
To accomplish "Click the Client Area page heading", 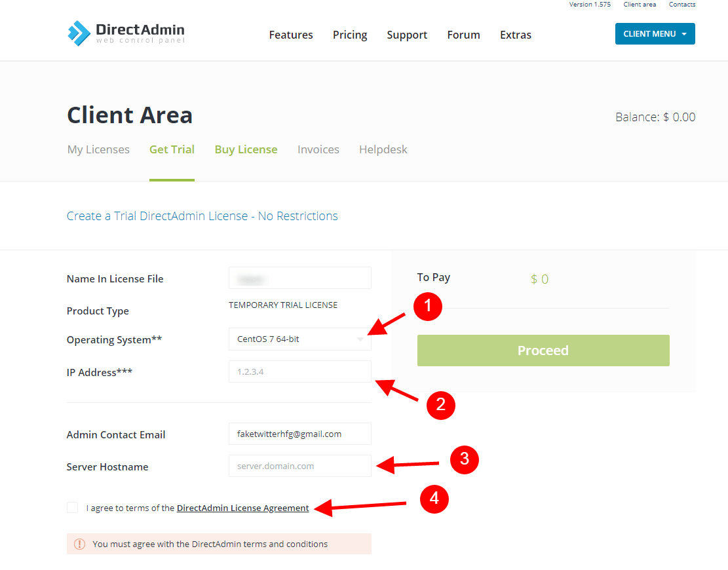I will pyautogui.click(x=130, y=115).
